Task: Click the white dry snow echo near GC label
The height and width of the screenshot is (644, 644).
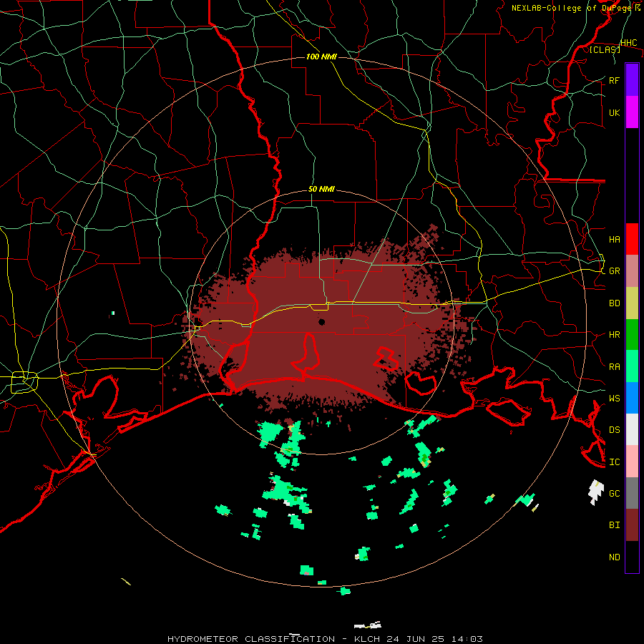Action: pos(596,492)
